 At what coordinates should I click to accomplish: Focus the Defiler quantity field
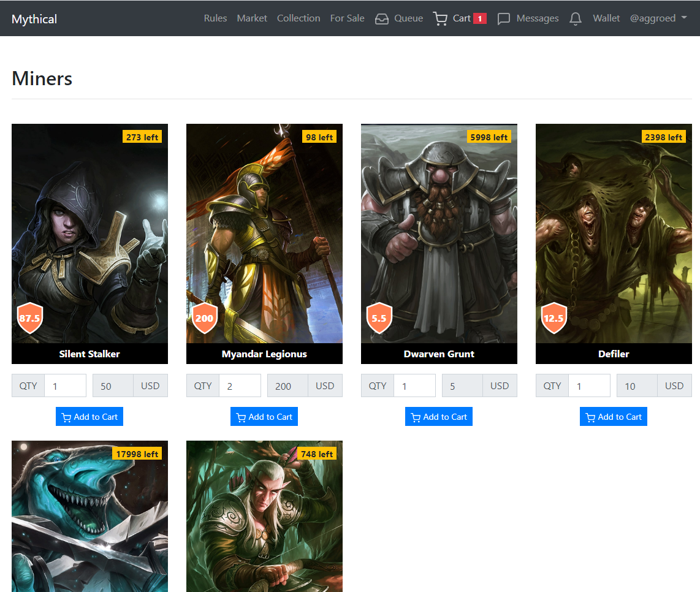coord(589,385)
